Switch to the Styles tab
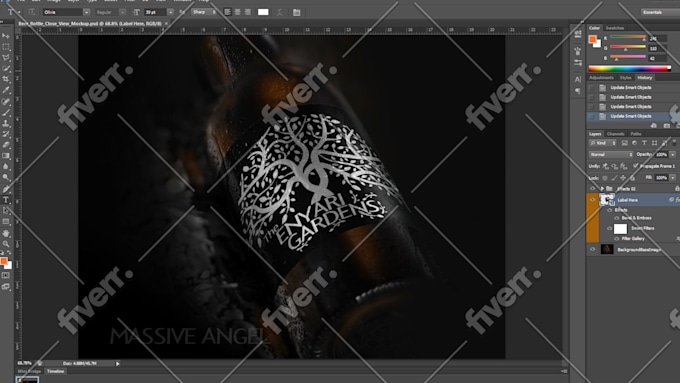This screenshot has height=383, width=680. [625, 78]
